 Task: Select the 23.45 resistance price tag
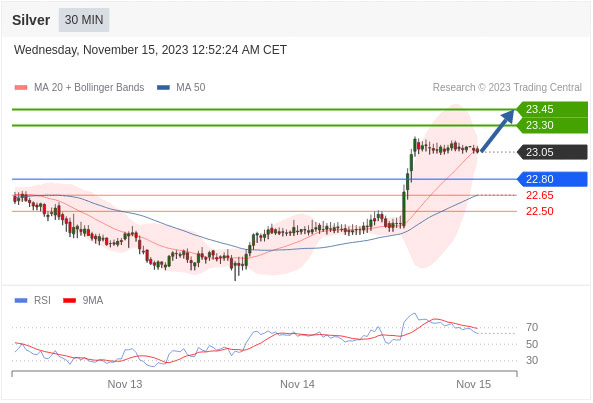(x=552, y=109)
